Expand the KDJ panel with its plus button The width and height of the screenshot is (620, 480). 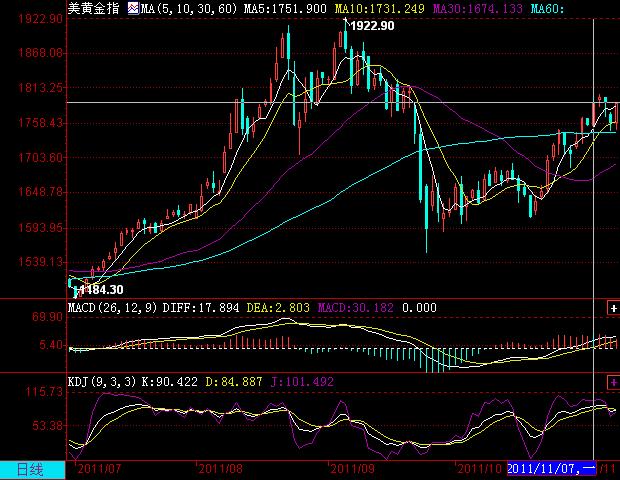click(x=613, y=382)
